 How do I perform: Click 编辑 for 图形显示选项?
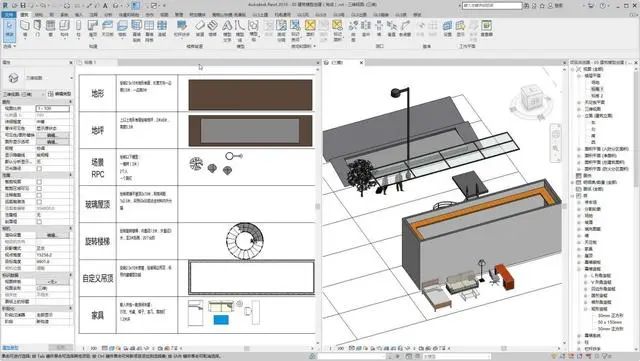click(x=52, y=142)
